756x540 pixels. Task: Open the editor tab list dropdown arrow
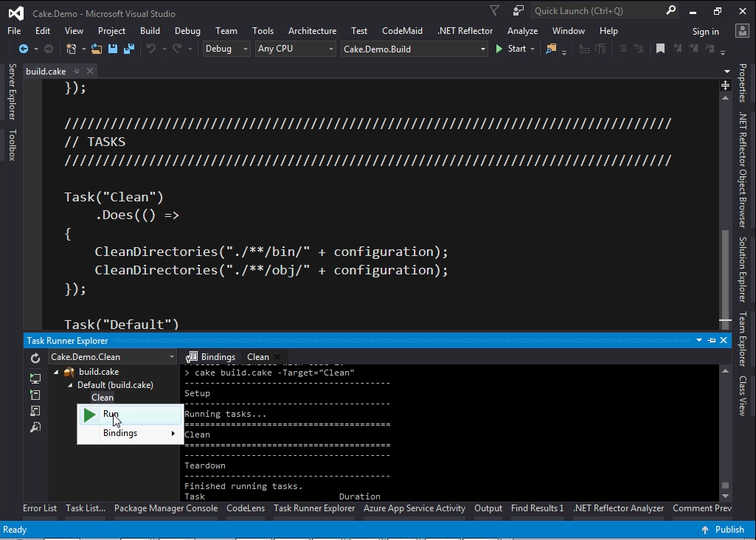pos(726,72)
